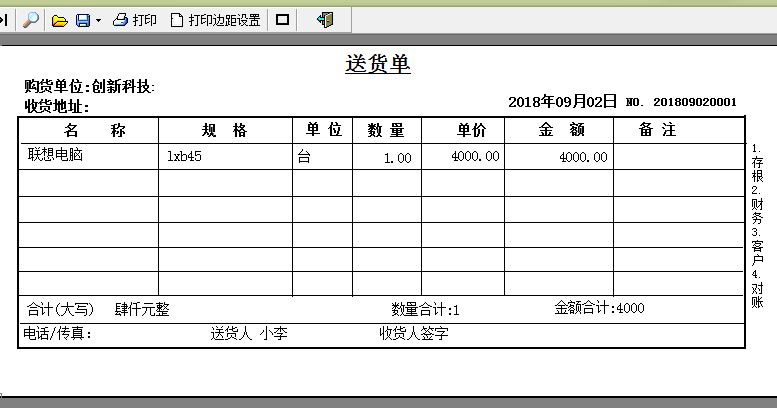Click the side copy note 存根
This screenshot has height=408, width=777.
click(x=757, y=169)
